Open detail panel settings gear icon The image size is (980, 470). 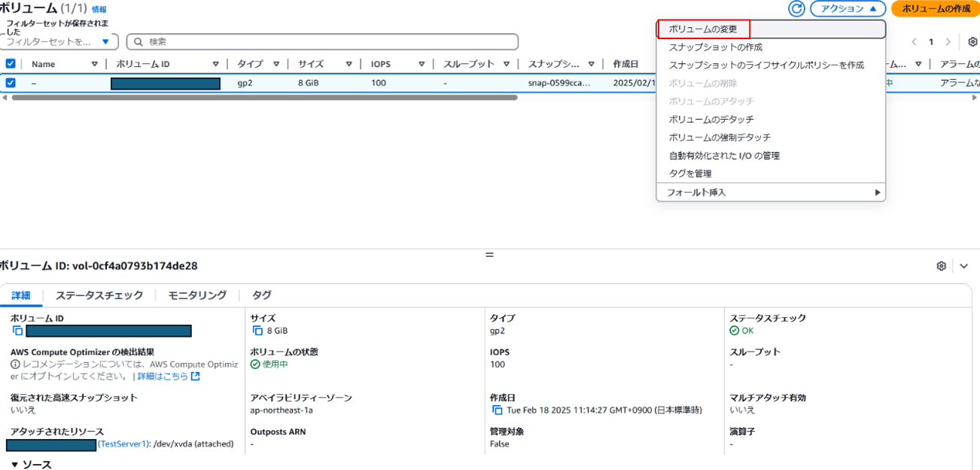tap(941, 266)
